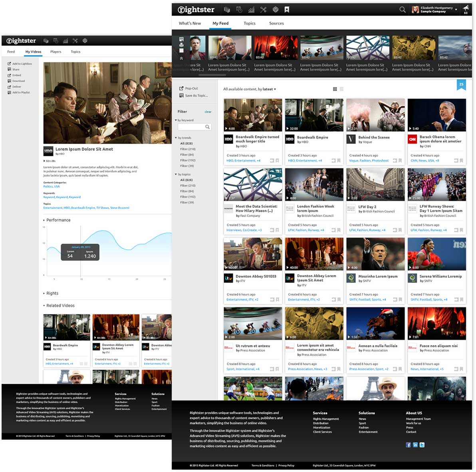Screen dimensions: 476x472
Task: Click the 'clear' filter link
Action: coord(208,112)
